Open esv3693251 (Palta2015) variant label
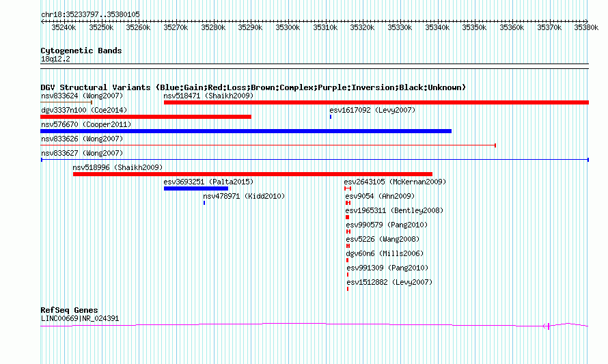Image resolution: width=608 pixels, height=364 pixels. click(208, 182)
